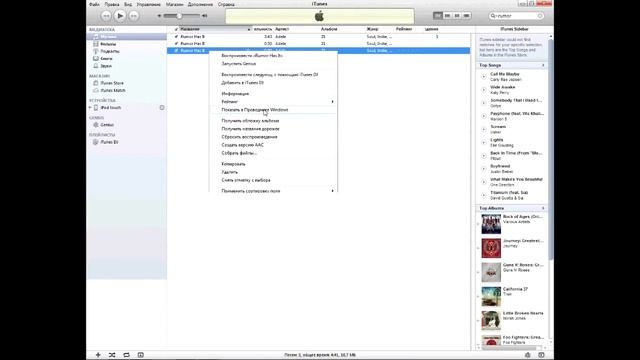The image size is (640, 360).
Task: Open the Файл menu
Action: point(94,4)
